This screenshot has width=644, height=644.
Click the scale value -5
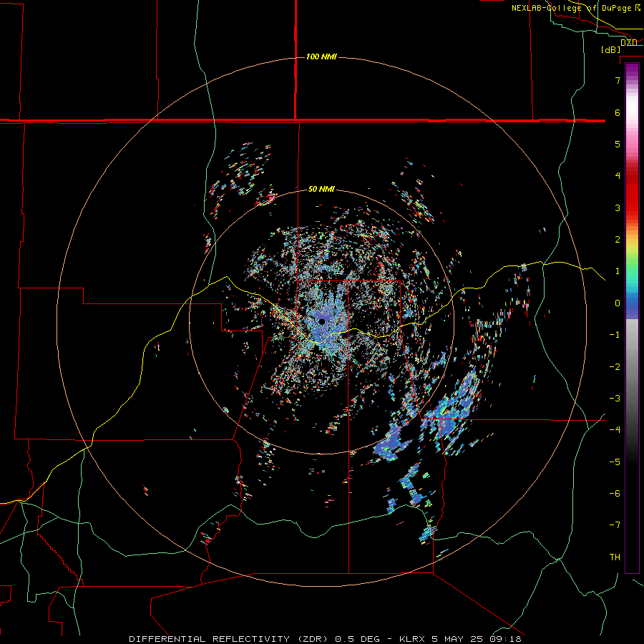coord(615,462)
